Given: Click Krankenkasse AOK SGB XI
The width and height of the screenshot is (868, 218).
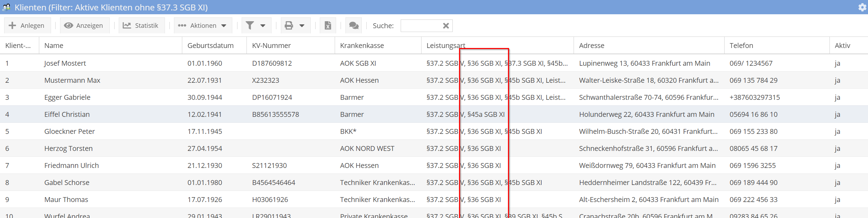Looking at the screenshot, I should click(358, 63).
